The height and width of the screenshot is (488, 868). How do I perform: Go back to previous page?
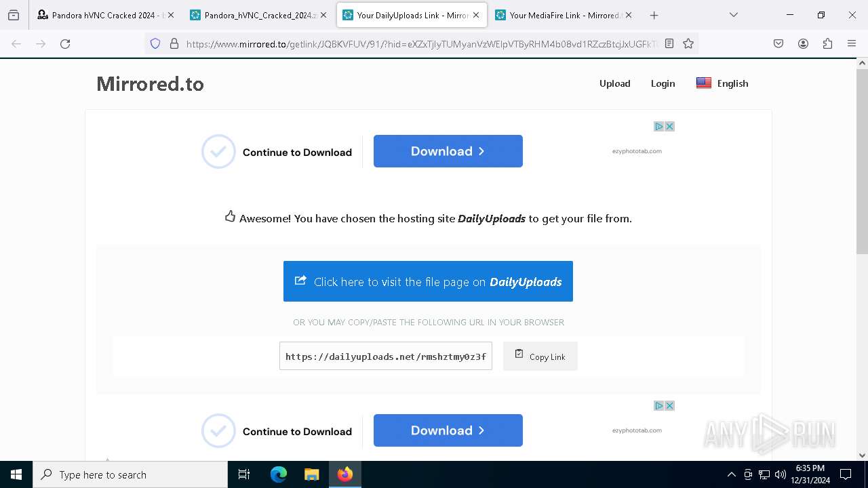(x=16, y=43)
